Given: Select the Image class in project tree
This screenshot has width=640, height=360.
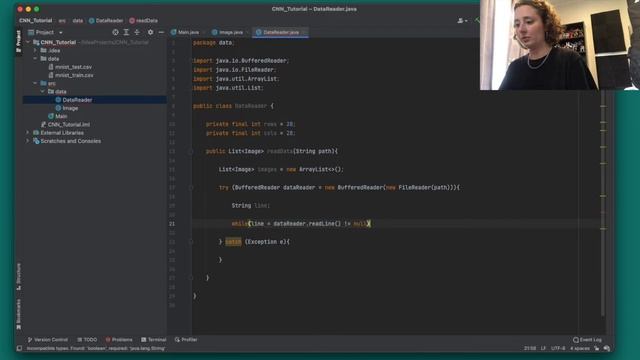Looking at the screenshot, I should tap(67, 108).
